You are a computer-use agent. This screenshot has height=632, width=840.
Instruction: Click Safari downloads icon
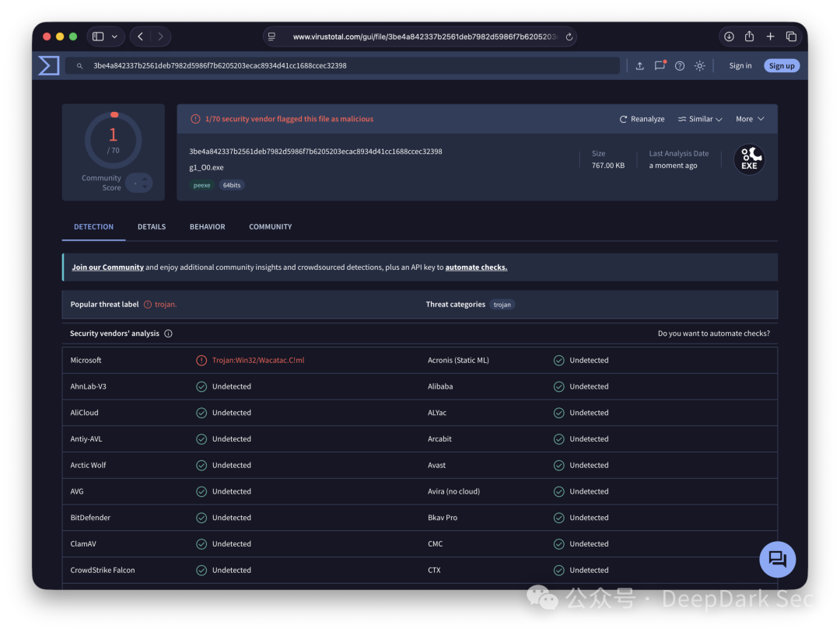coord(729,37)
